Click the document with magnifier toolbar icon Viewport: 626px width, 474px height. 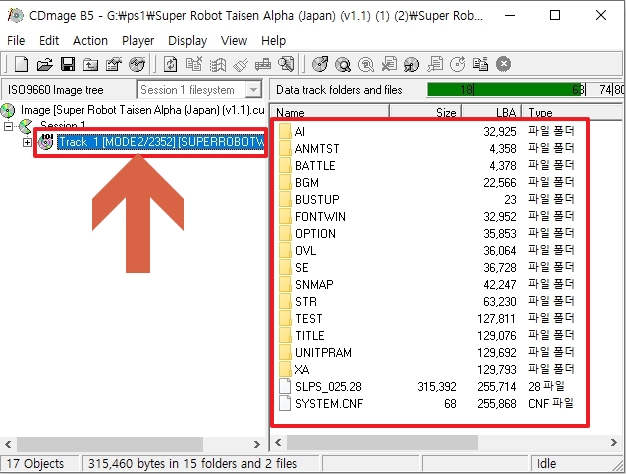point(286,64)
